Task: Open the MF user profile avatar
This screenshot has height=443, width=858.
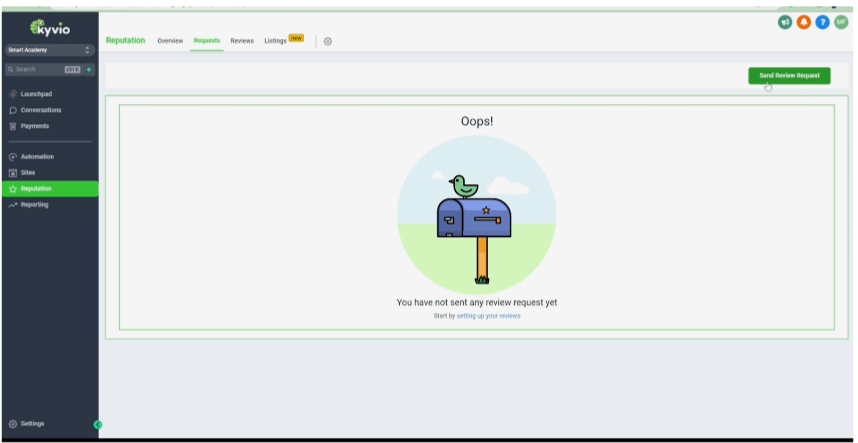Action: click(x=841, y=22)
